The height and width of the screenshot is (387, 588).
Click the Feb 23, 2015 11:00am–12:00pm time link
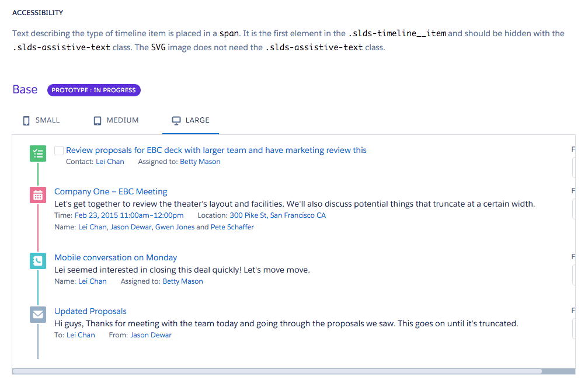129,215
